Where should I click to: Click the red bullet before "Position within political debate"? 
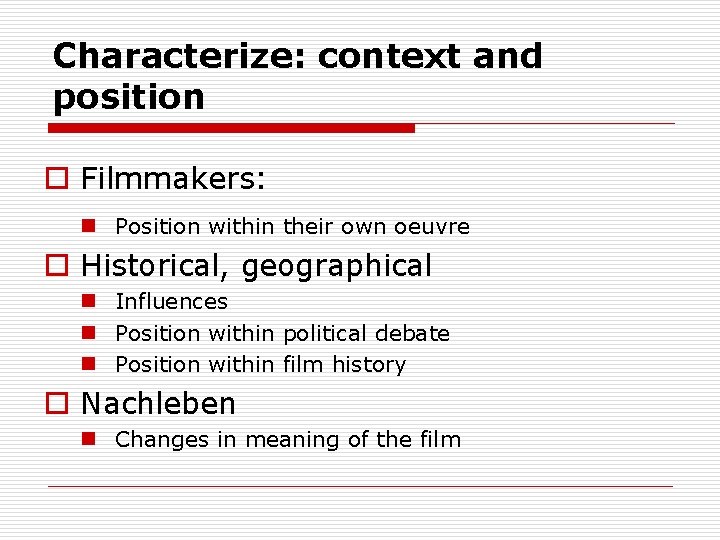tap(88, 333)
